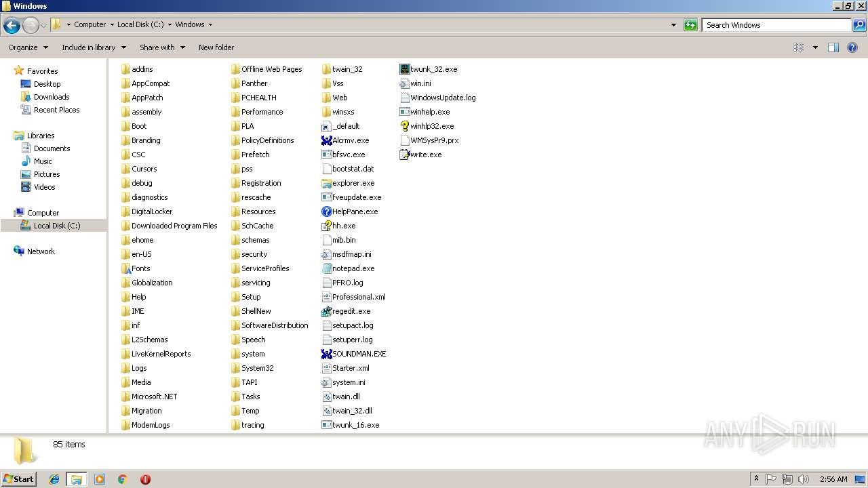Open Include in library dropdown
The width and height of the screenshot is (868, 488).
(x=94, y=47)
